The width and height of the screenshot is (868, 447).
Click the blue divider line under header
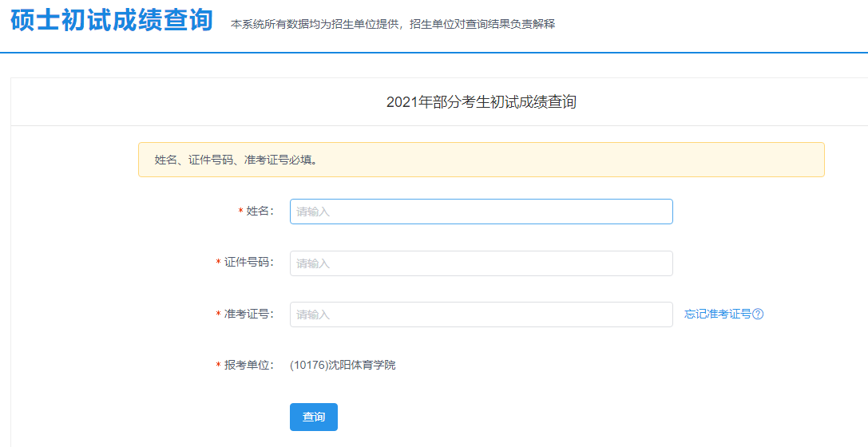(434, 53)
